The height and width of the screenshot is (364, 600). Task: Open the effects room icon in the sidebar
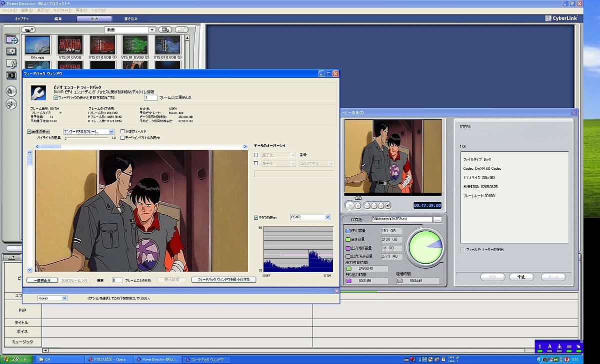(x=11, y=51)
